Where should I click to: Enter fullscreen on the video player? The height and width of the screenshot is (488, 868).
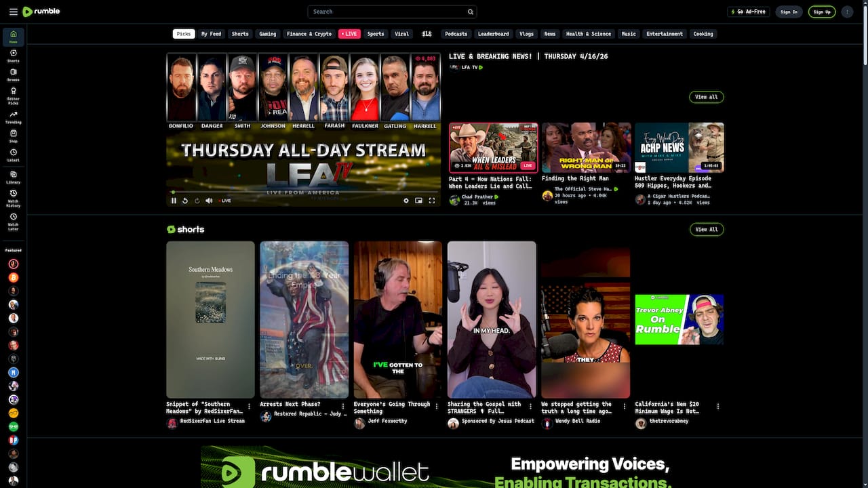pos(431,201)
